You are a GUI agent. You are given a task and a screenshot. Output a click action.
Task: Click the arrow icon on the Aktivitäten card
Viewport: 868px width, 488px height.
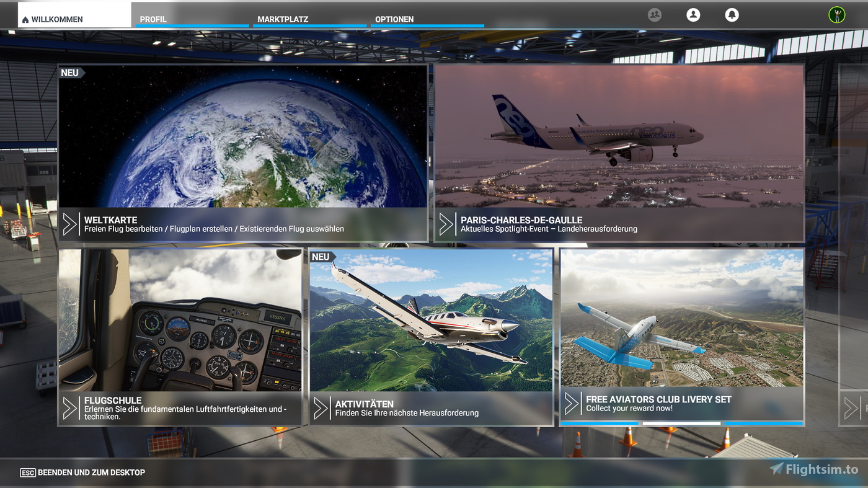tap(321, 408)
